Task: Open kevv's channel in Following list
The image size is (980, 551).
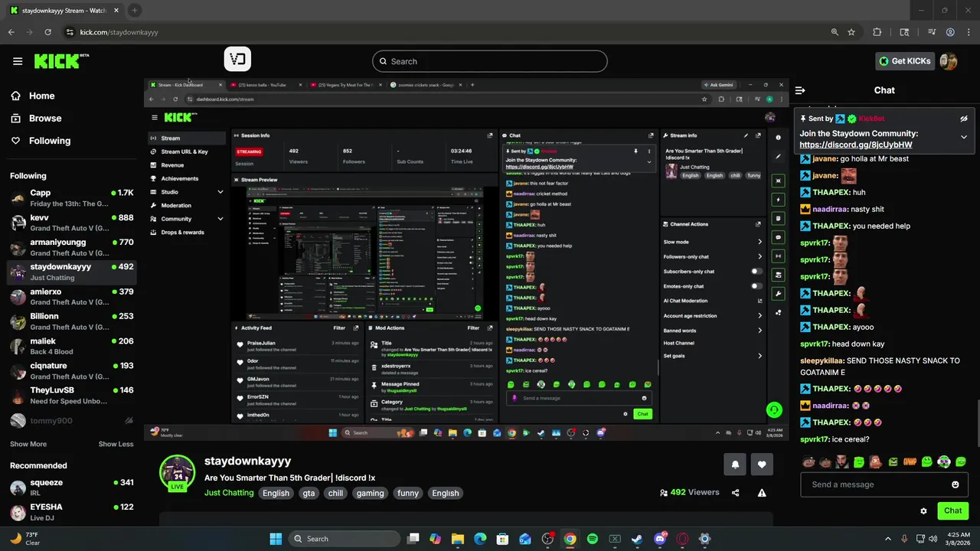Action: [71, 223]
